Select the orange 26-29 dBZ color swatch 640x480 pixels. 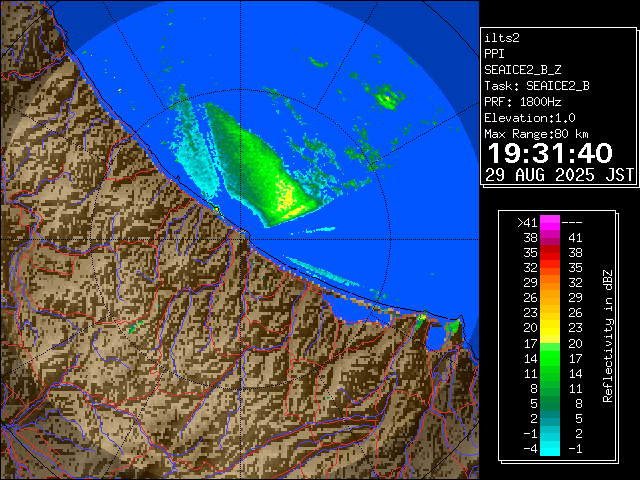pyautogui.click(x=550, y=297)
